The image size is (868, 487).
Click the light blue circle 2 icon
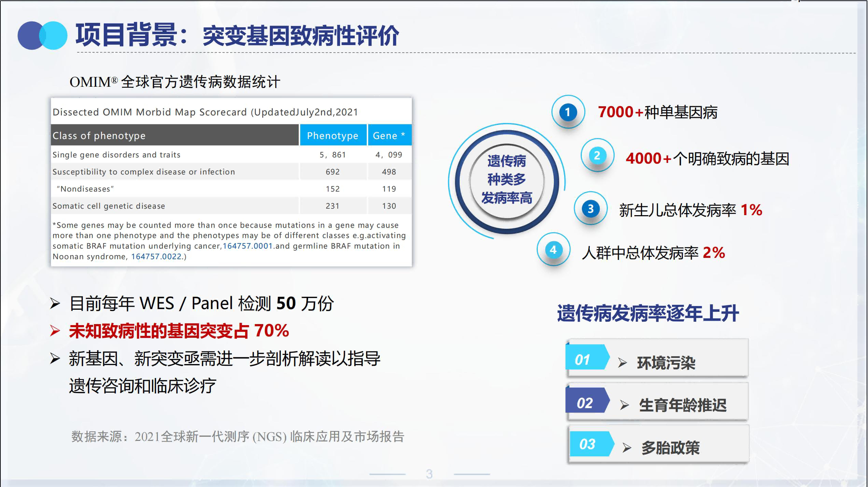point(597,156)
